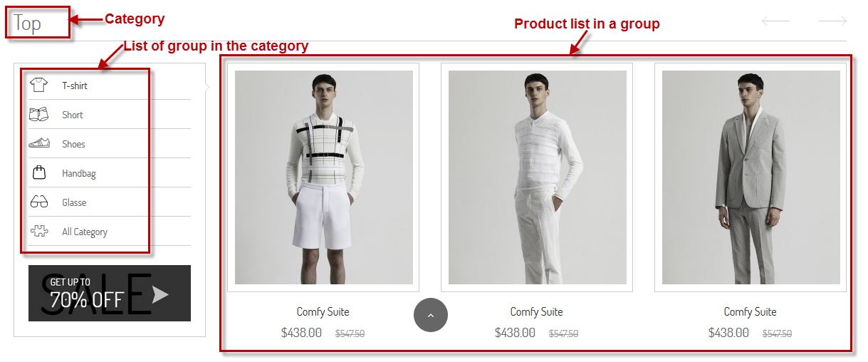The height and width of the screenshot is (362, 868).
Task: Click the first Comfy Suite product title
Action: tap(323, 311)
